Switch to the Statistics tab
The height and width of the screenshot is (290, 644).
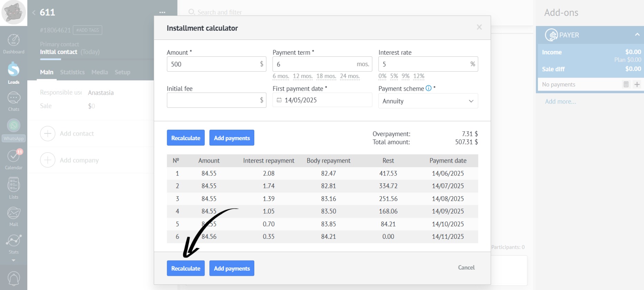tap(72, 72)
